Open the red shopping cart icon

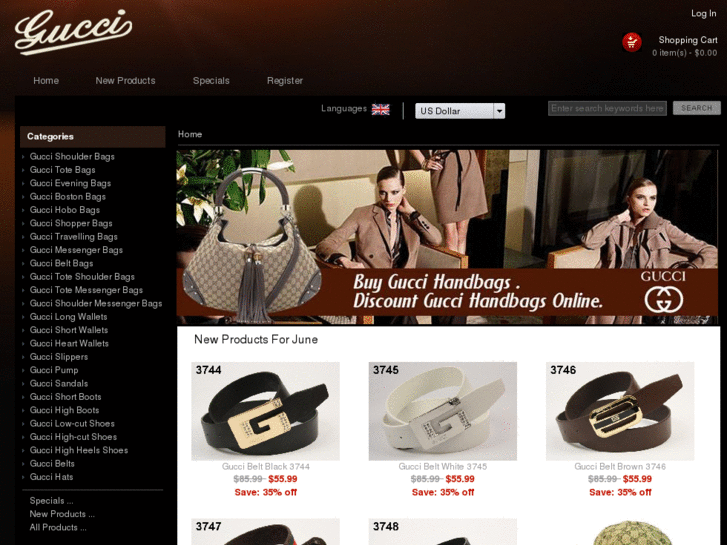(631, 42)
